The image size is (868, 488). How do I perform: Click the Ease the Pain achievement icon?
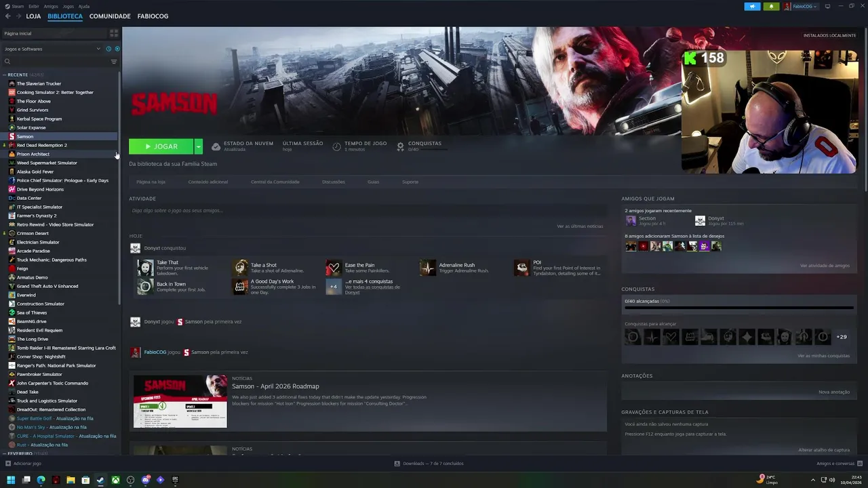(x=333, y=268)
